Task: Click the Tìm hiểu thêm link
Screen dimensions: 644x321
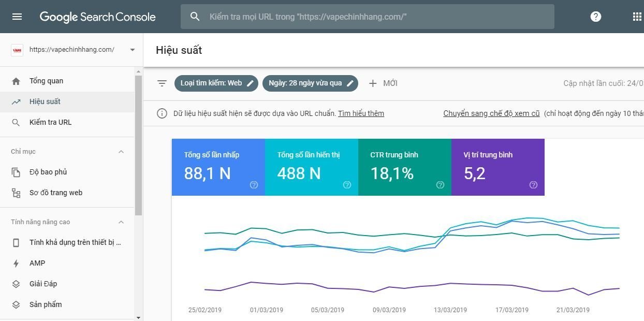Action: (361, 113)
